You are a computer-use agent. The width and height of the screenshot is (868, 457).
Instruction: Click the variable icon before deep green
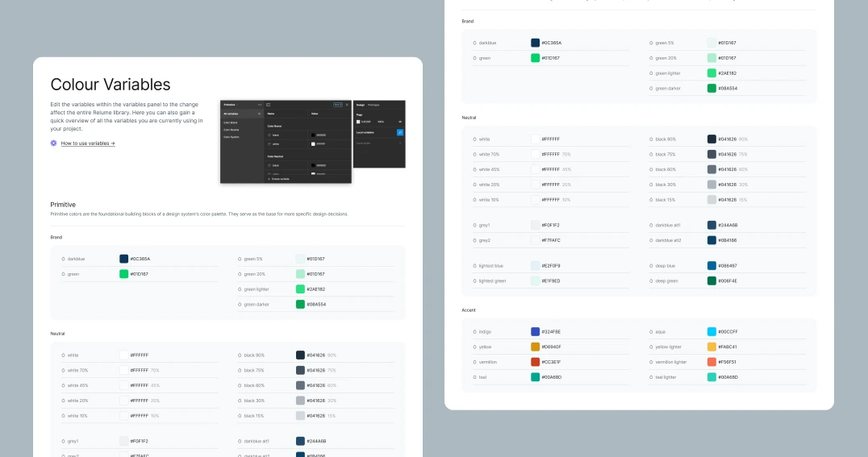coord(651,281)
